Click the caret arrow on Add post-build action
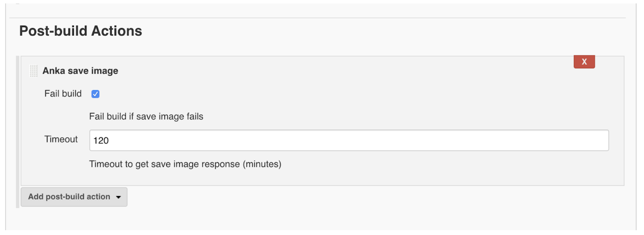 118,197
